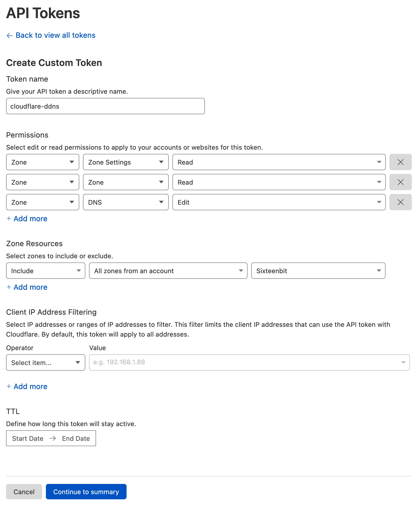Open the resource type dropdown in the Zone/Zone row
420x507 pixels.
[42, 182]
